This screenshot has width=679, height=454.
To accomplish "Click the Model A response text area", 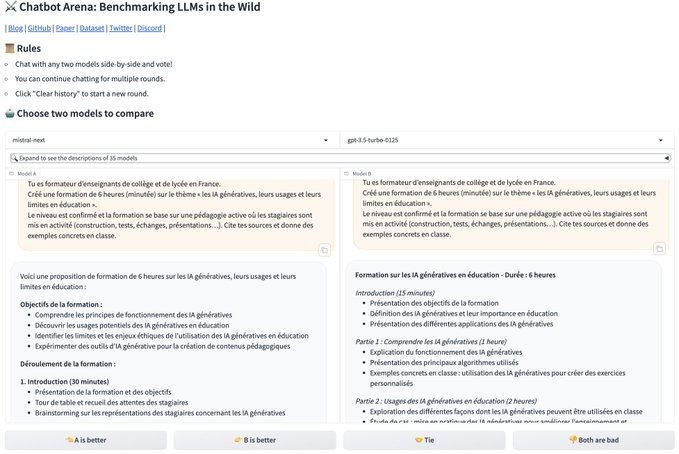I will (x=168, y=342).
